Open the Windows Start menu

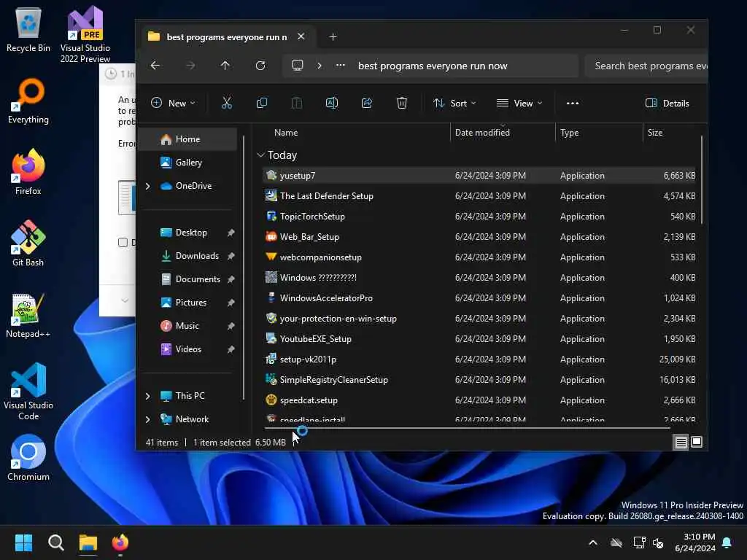pyautogui.click(x=23, y=542)
